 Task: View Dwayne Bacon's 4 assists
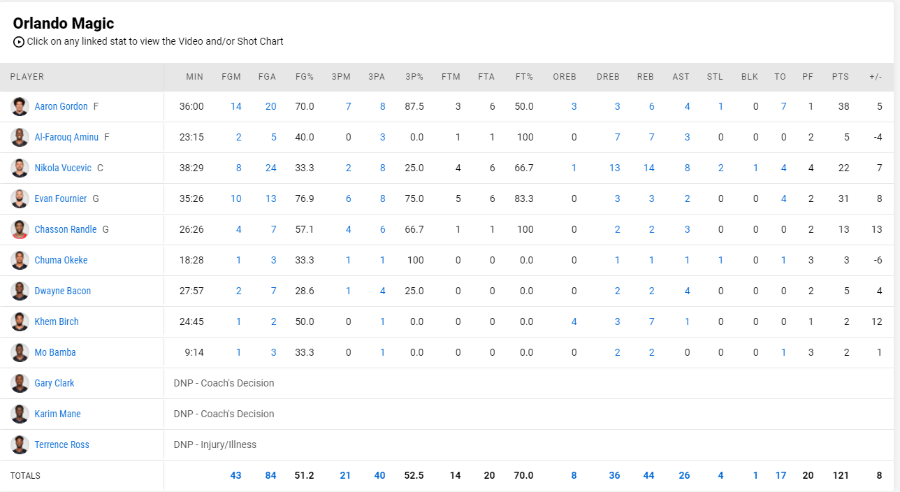pyautogui.click(x=687, y=290)
